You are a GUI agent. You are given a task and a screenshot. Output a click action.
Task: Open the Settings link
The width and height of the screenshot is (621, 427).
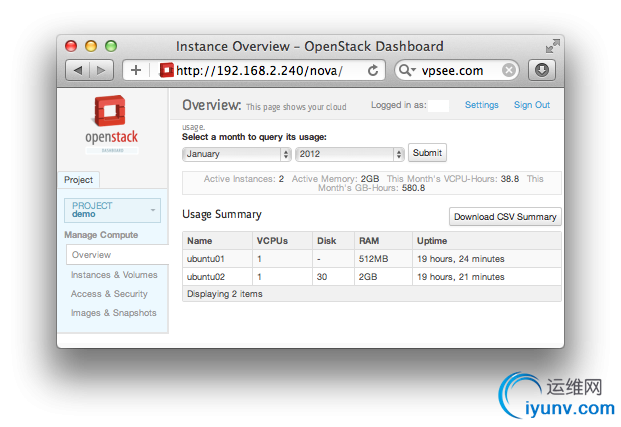(x=482, y=105)
